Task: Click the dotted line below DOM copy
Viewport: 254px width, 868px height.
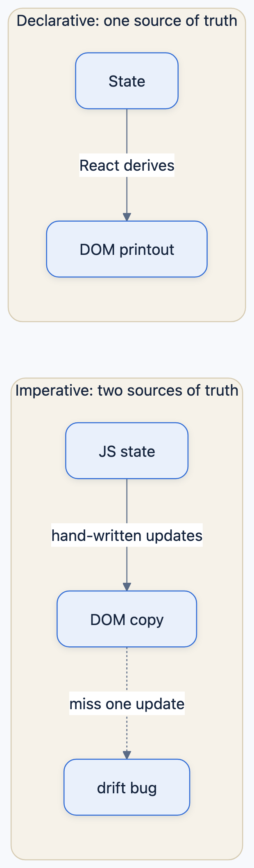Action: point(127,669)
